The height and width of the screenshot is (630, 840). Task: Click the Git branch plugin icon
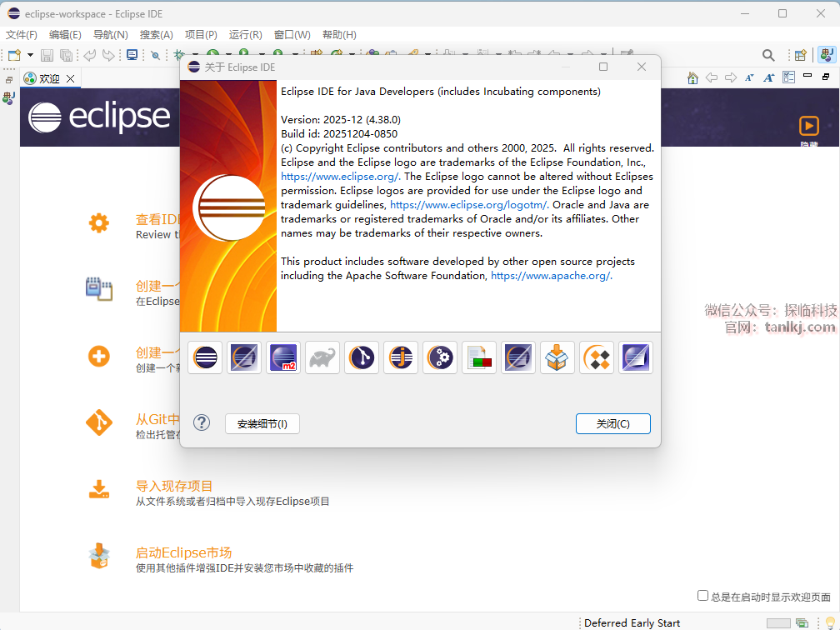pyautogui.click(x=362, y=357)
